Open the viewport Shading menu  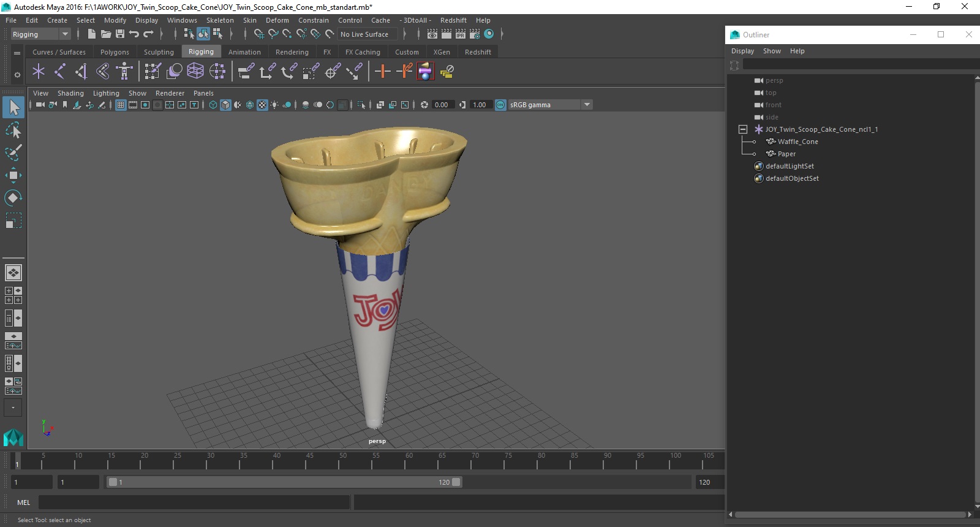pos(70,93)
